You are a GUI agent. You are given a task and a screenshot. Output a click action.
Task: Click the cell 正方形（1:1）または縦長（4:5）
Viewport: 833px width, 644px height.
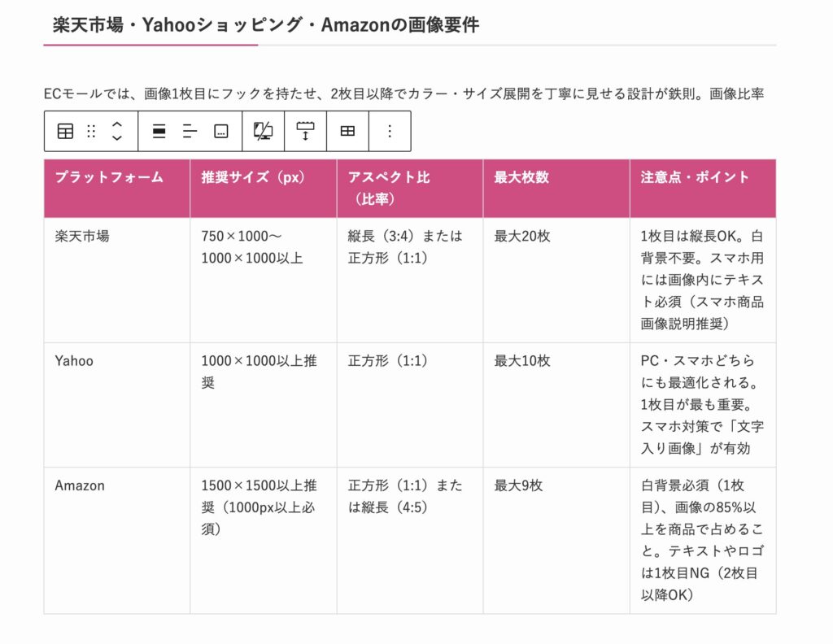410,541
